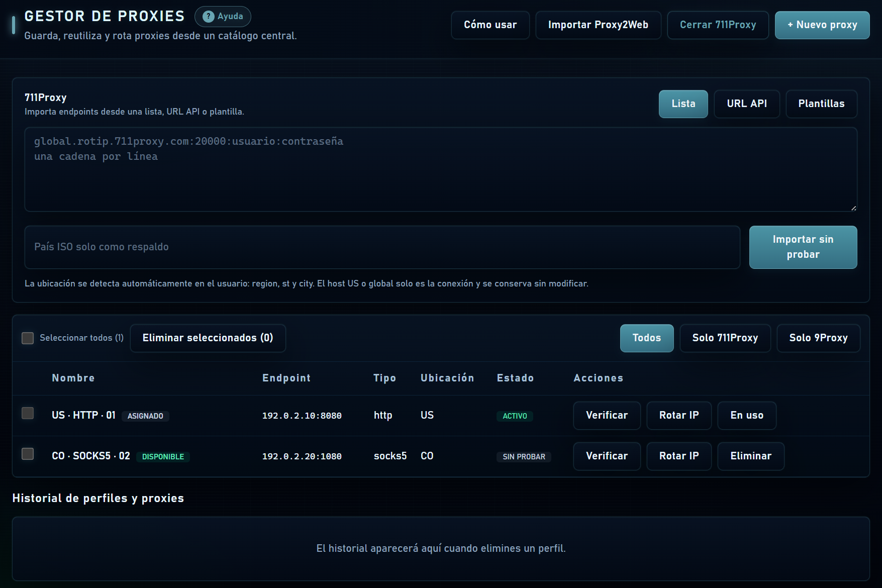Screen dimensions: 882x588
Task: Click the SIN PROBAR status badge
Action: (x=524, y=457)
